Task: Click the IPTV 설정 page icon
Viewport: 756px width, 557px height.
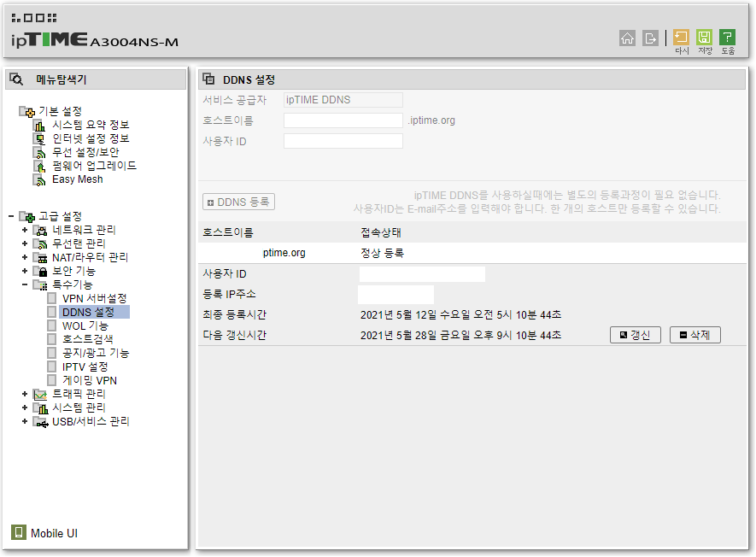Action: (51, 367)
